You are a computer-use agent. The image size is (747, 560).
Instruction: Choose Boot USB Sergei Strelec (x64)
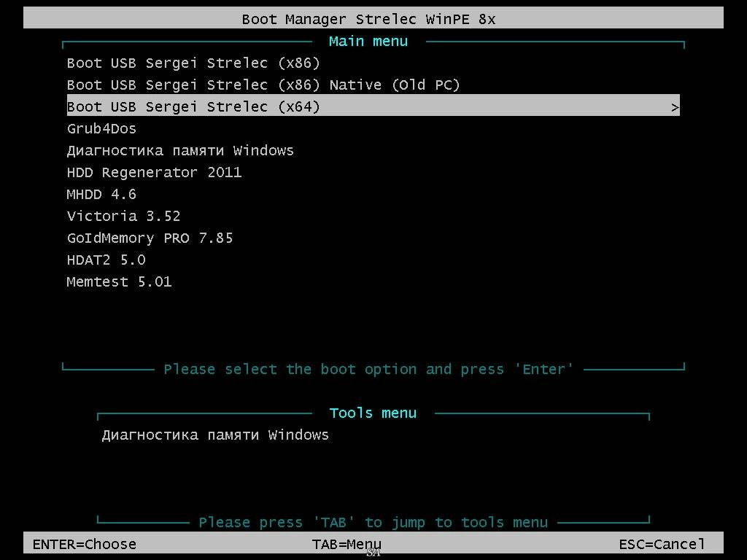click(373, 105)
